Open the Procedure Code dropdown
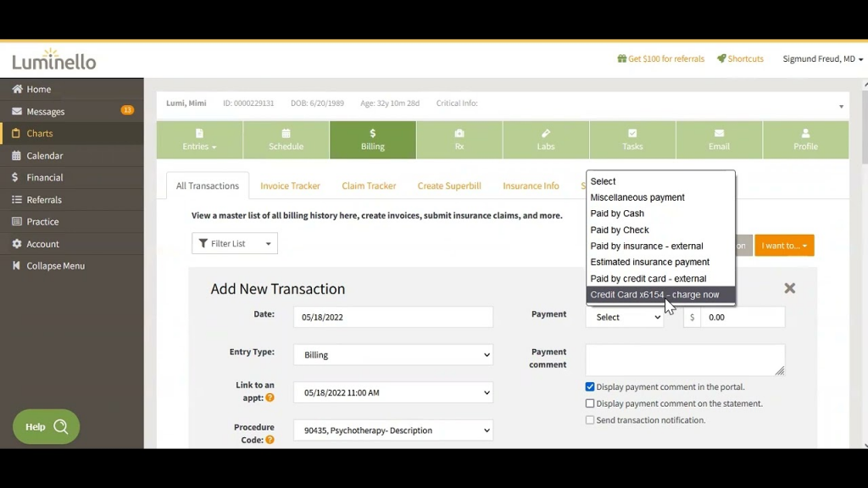Image resolution: width=868 pixels, height=488 pixels. 392,430
